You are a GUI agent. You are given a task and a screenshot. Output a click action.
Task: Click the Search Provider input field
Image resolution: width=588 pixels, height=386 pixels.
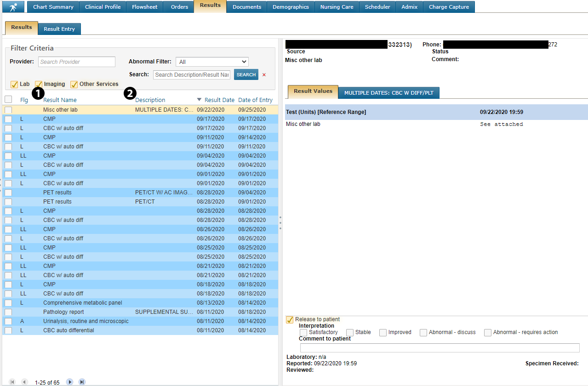(x=76, y=62)
